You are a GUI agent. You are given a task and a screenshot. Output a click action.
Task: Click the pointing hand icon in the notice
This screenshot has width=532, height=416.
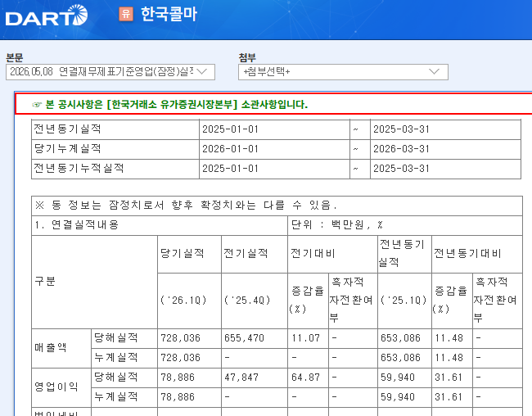coord(37,105)
